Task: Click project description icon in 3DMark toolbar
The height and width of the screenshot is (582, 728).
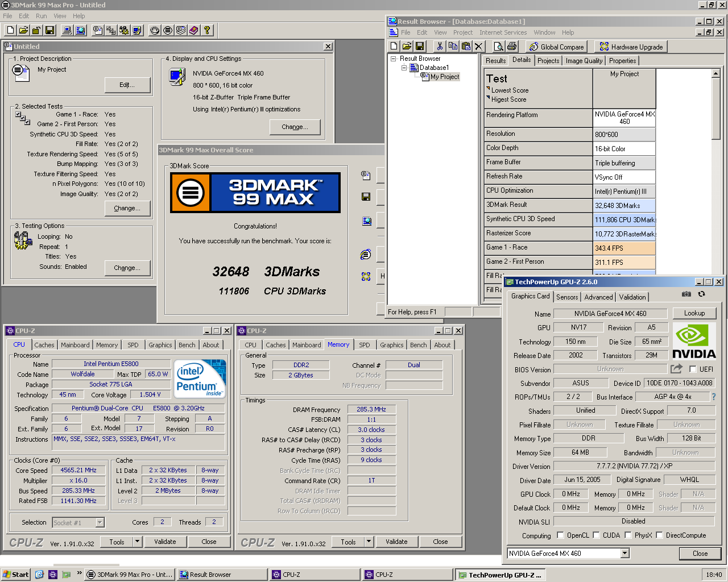Action: click(98, 30)
